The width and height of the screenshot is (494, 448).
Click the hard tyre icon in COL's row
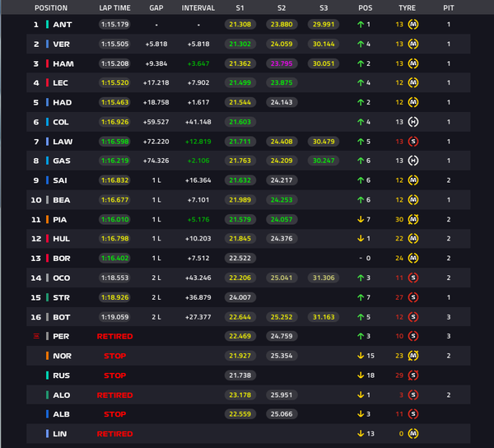(413, 122)
